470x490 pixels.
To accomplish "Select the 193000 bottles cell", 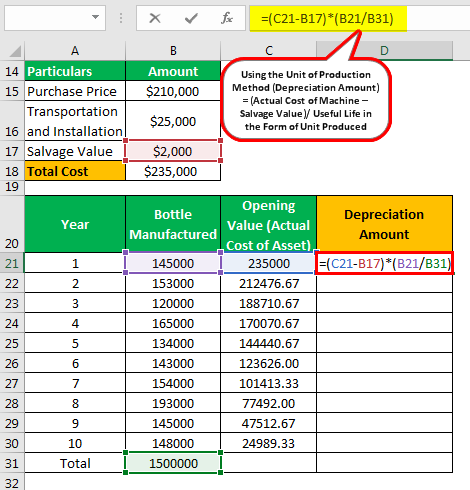I will (173, 403).
